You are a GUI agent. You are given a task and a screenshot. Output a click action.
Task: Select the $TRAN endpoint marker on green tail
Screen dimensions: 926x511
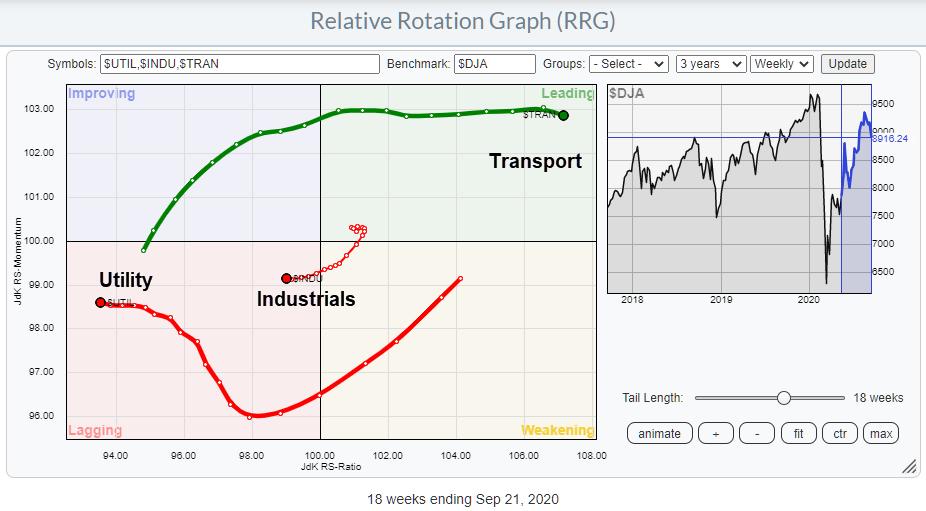pyautogui.click(x=563, y=116)
